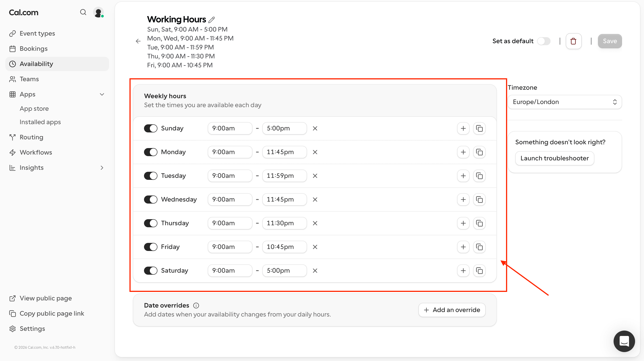Open Teams in the sidebar
644x361 pixels.
pyautogui.click(x=57, y=79)
